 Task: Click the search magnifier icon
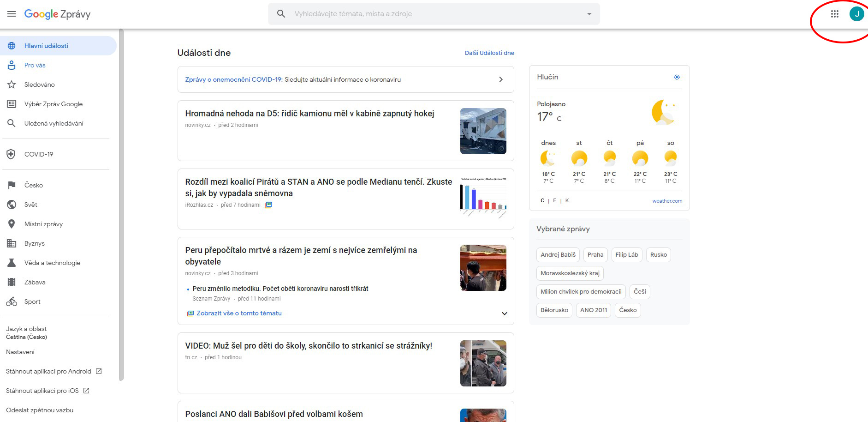(x=281, y=14)
